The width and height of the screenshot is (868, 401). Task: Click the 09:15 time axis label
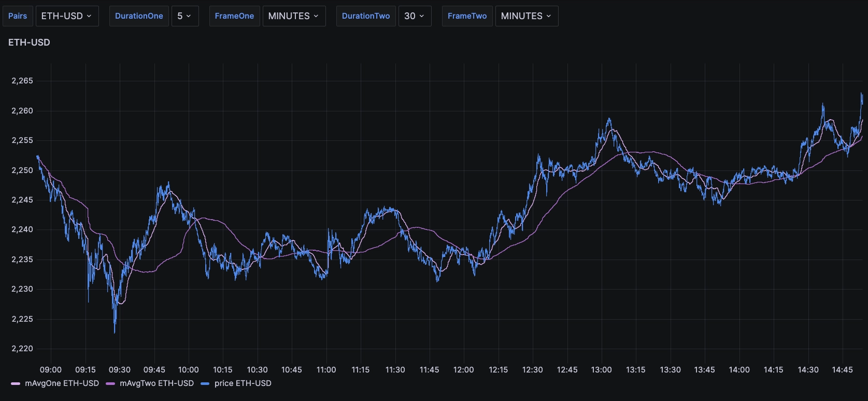[86, 370]
